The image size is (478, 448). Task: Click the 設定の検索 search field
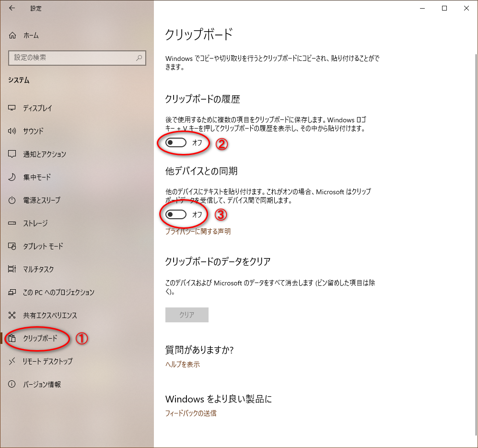pos(72,58)
